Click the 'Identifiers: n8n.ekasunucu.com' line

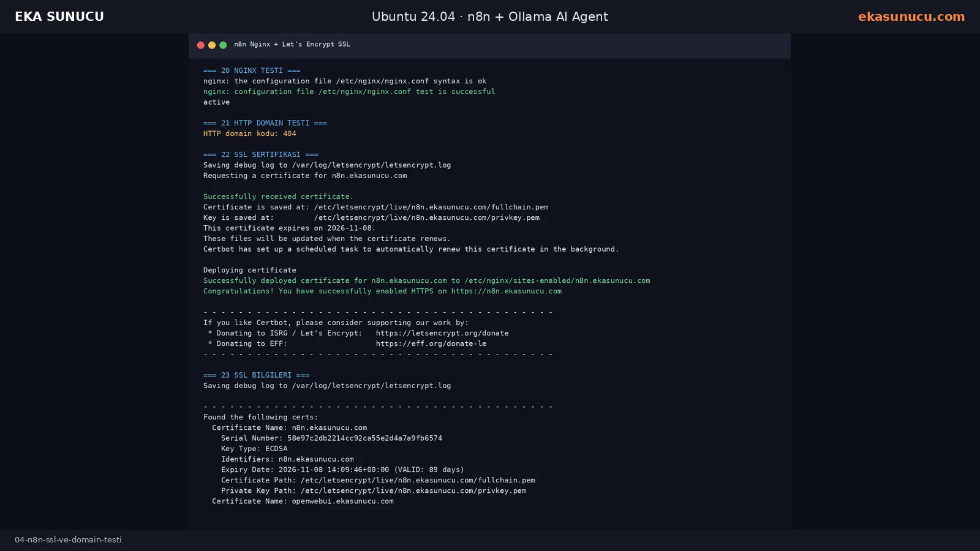[287, 459]
